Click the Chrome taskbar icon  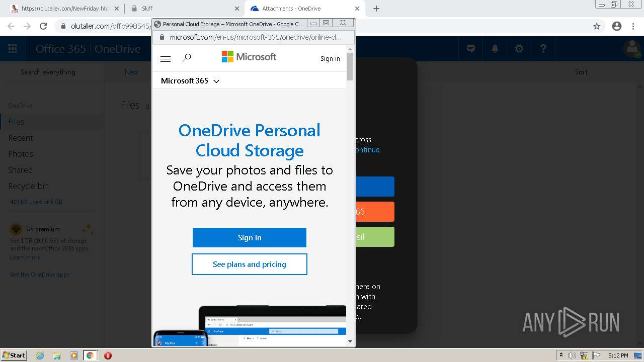[90, 355]
